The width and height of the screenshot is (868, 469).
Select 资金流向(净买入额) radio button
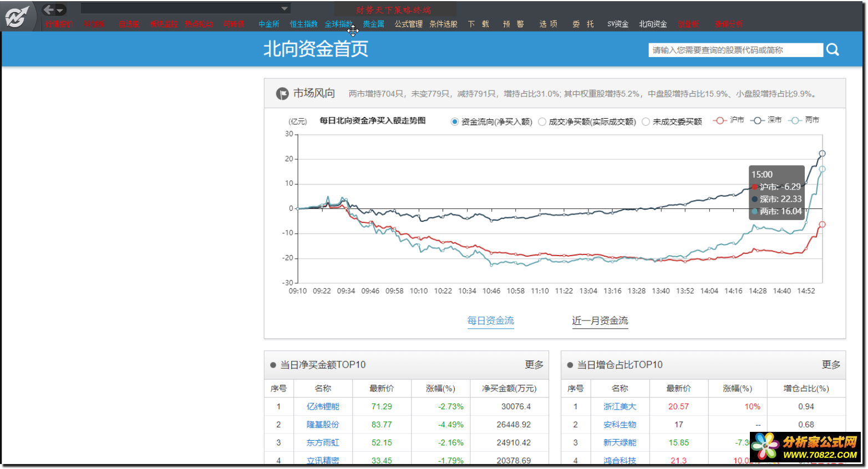455,122
